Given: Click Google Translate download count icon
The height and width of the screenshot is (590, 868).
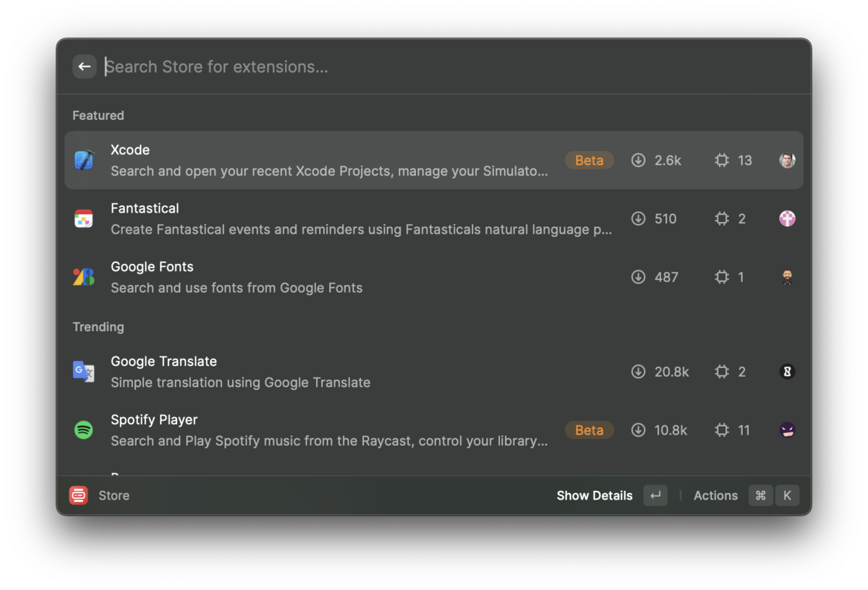Looking at the screenshot, I should tap(638, 372).
